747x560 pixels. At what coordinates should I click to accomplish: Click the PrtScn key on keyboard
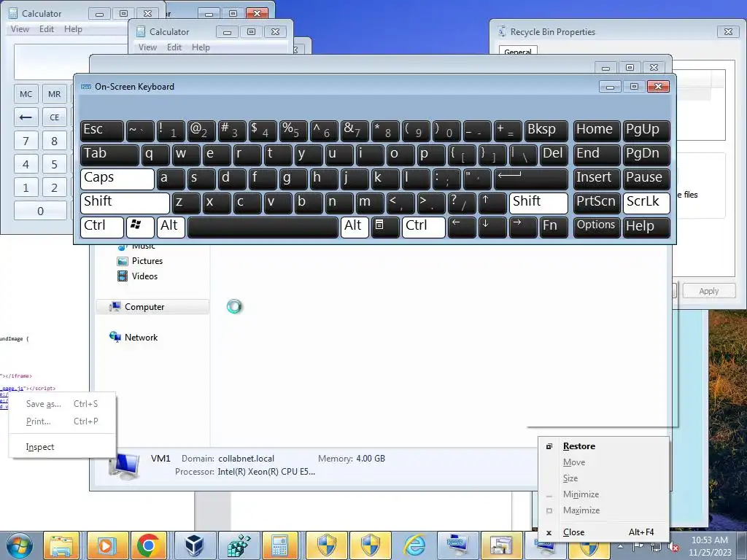[597, 203]
